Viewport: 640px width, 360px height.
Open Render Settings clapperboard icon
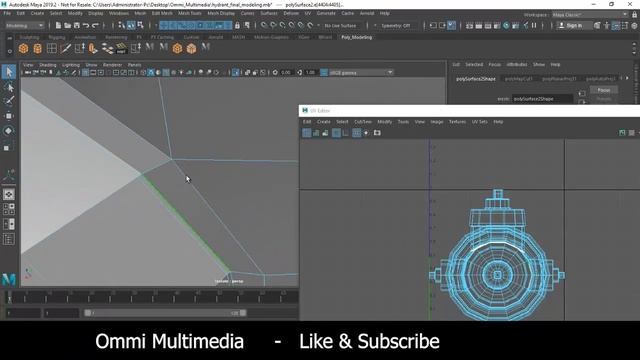tap(497, 25)
